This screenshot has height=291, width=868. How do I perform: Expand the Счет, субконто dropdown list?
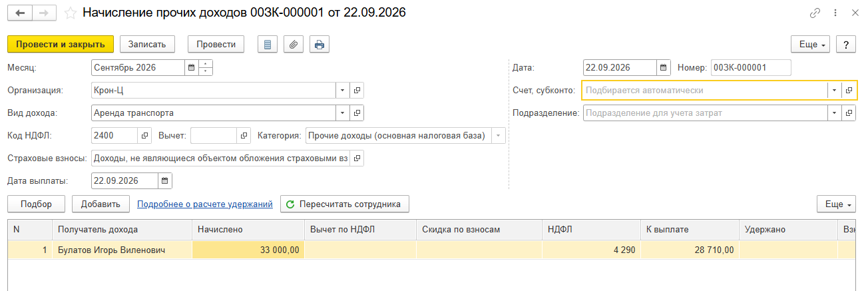click(x=835, y=90)
